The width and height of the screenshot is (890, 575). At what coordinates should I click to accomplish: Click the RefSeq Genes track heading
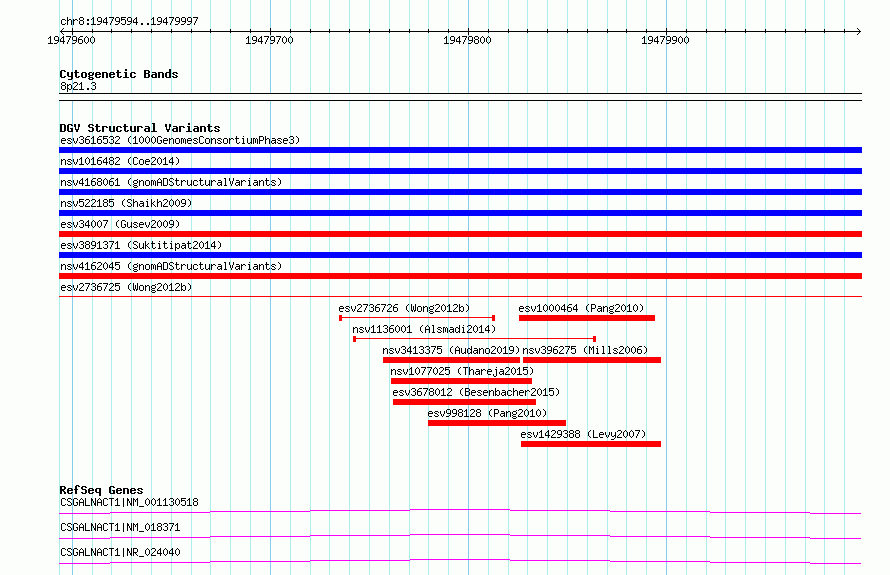pyautogui.click(x=101, y=490)
